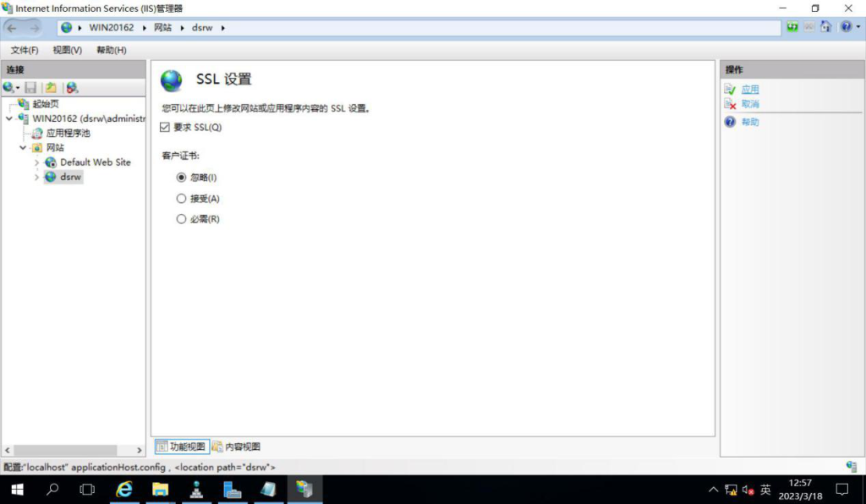Click the 取消 action link
The width and height of the screenshot is (866, 504).
[750, 104]
